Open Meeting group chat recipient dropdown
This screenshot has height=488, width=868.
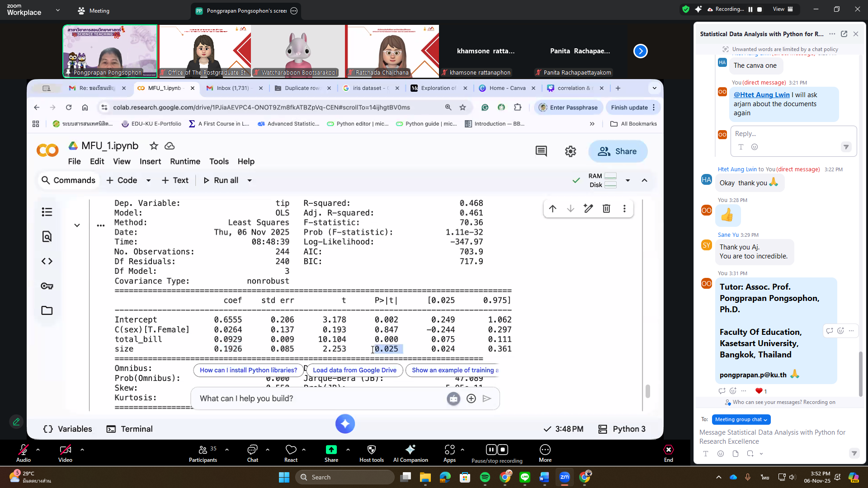741,419
